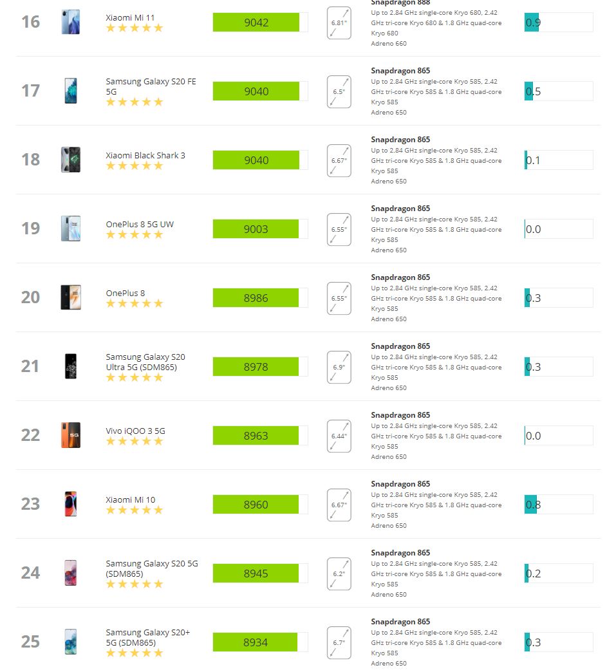
Task: Click the orange Vivo iQOO 3 5G thumbnail
Action: coord(71,435)
